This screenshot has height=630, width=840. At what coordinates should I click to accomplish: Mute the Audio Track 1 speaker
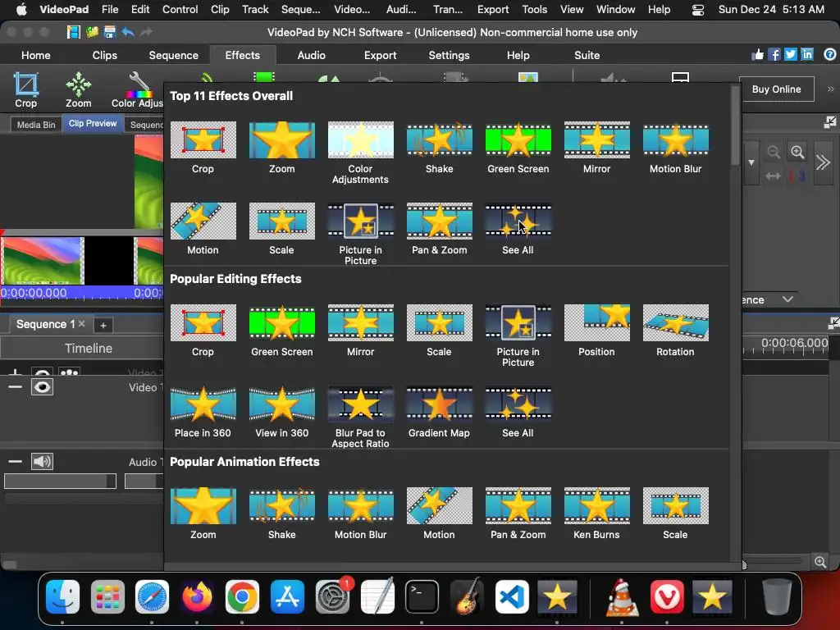pos(43,461)
